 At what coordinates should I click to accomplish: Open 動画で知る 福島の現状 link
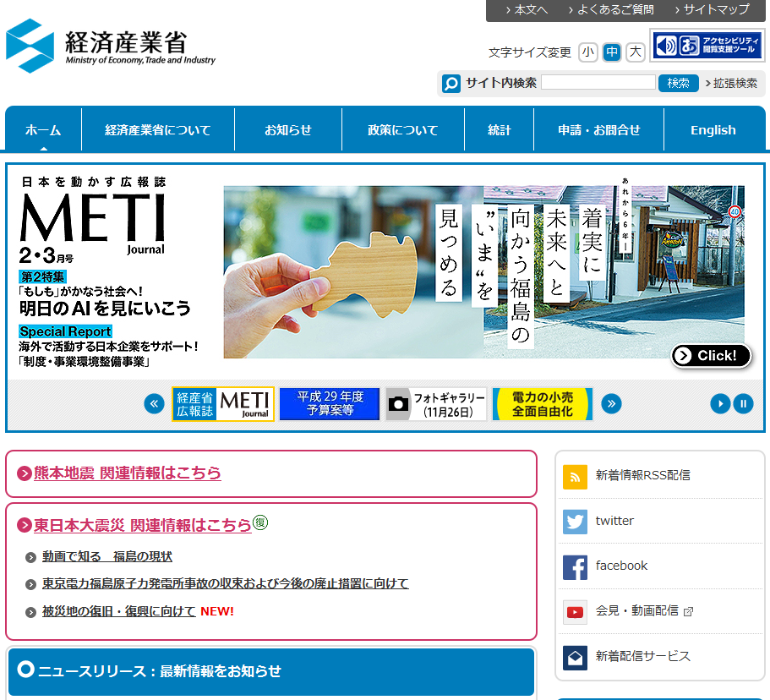tap(107, 556)
